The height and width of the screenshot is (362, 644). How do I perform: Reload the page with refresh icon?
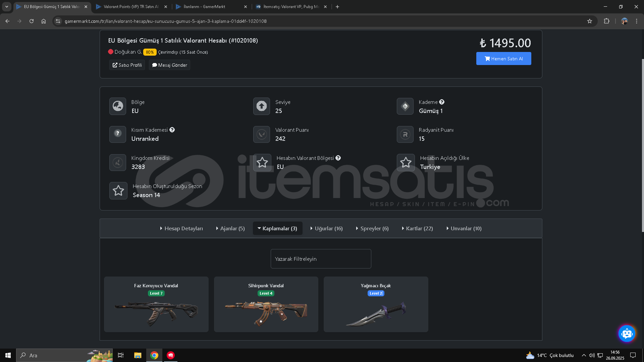click(32, 21)
